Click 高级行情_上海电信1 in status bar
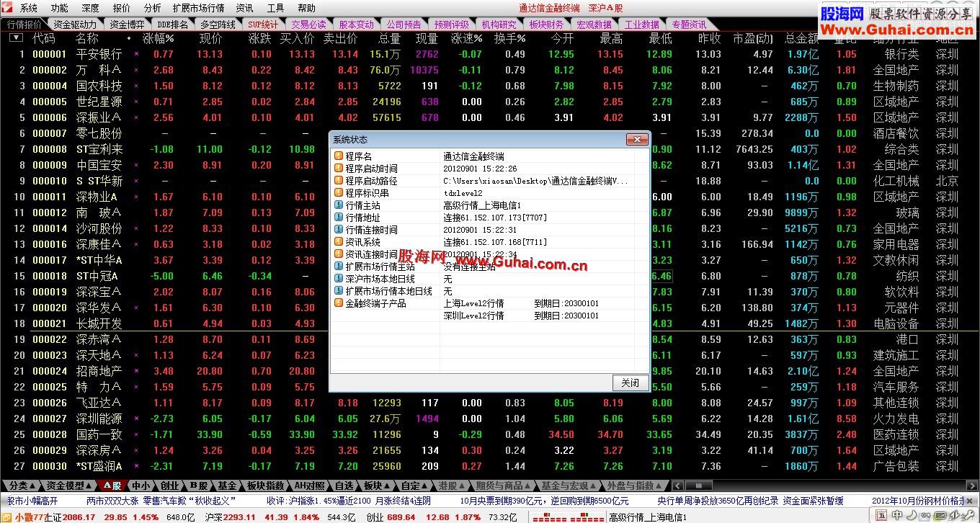Screen dimensions: 980x523 648,517
